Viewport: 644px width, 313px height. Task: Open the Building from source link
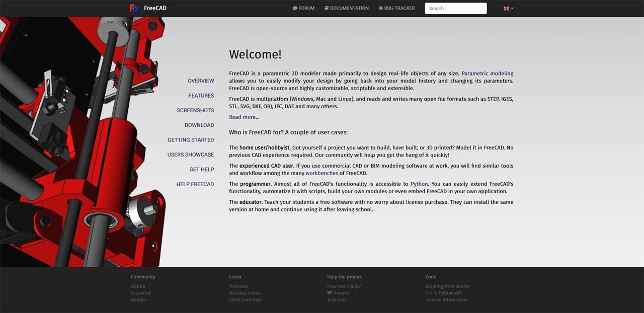point(447,286)
